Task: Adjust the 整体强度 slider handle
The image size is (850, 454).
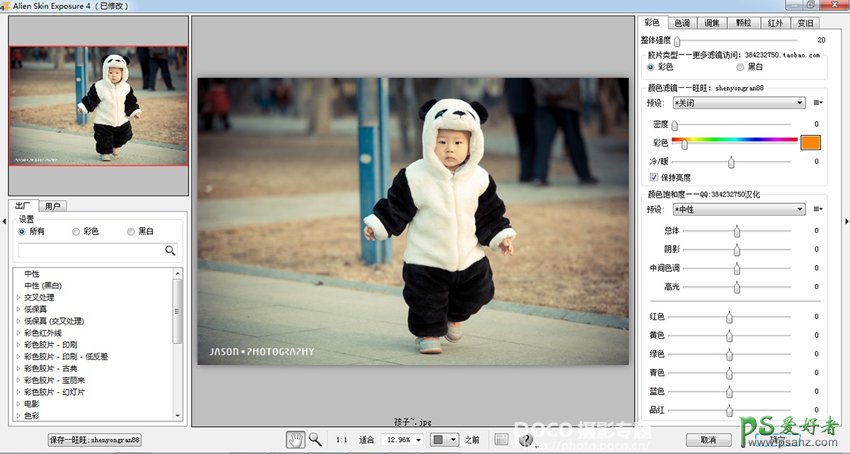Action: [677, 41]
